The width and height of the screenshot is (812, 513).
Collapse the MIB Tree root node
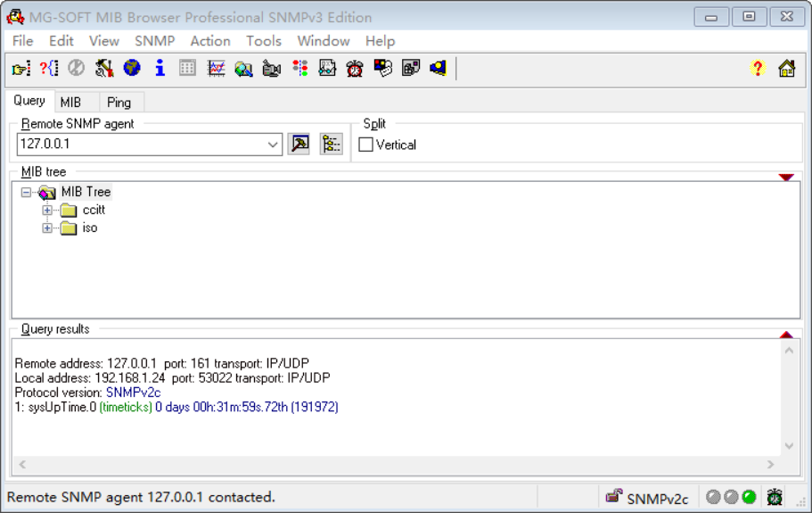pos(26,193)
